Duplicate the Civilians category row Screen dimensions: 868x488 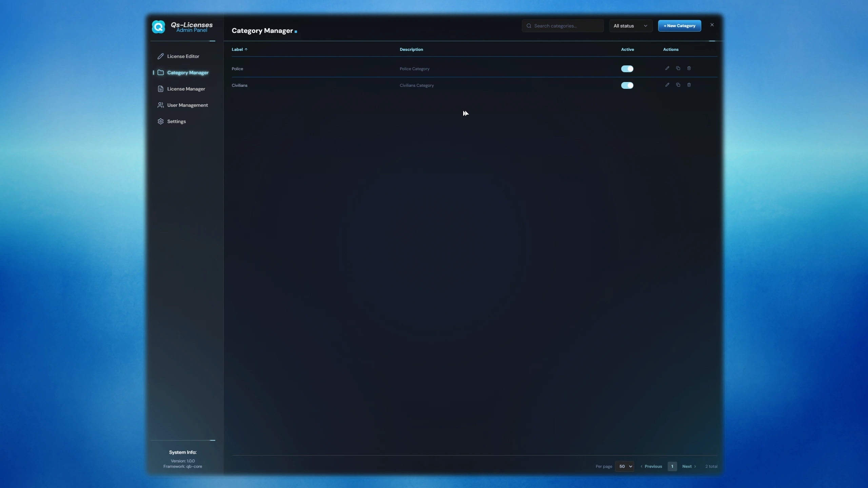[x=678, y=85]
